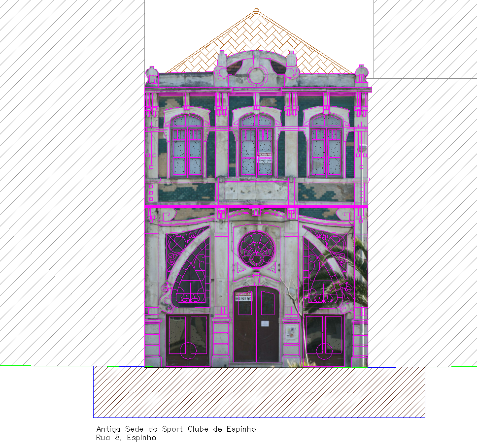Image resolution: width=477 pixels, height=448 pixels.
Task: Select the upper-left arched window
Action: click(x=186, y=146)
